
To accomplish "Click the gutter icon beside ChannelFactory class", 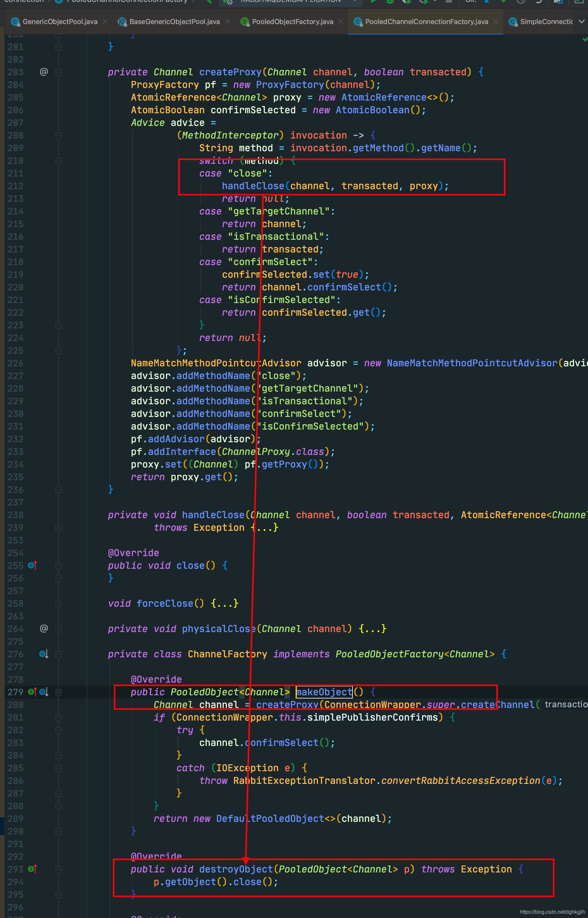I will click(44, 654).
